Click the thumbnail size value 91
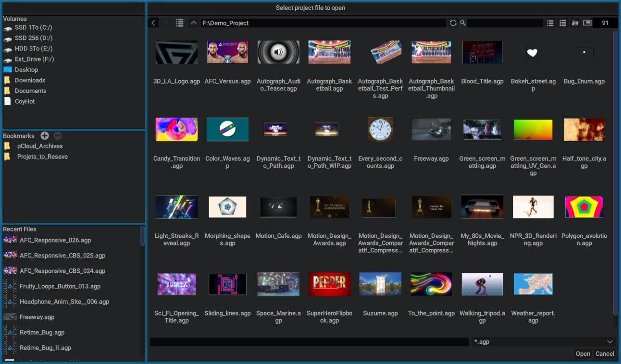The image size is (621, 364). [x=605, y=23]
